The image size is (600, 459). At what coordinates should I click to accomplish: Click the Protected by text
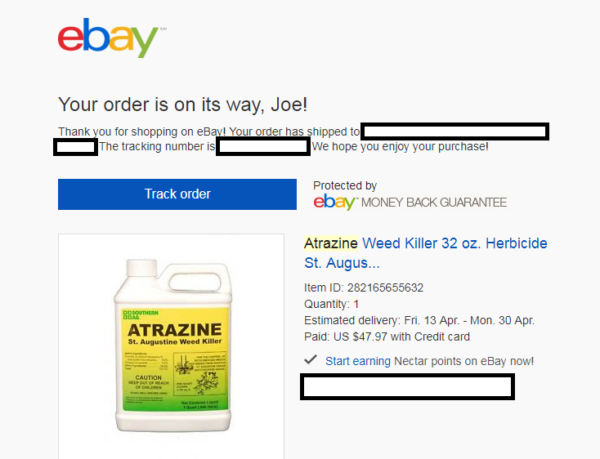[x=345, y=186]
